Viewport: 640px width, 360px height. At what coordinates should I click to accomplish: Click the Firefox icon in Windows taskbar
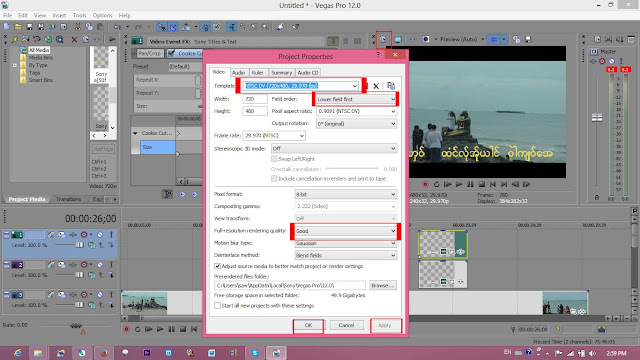tap(104, 353)
